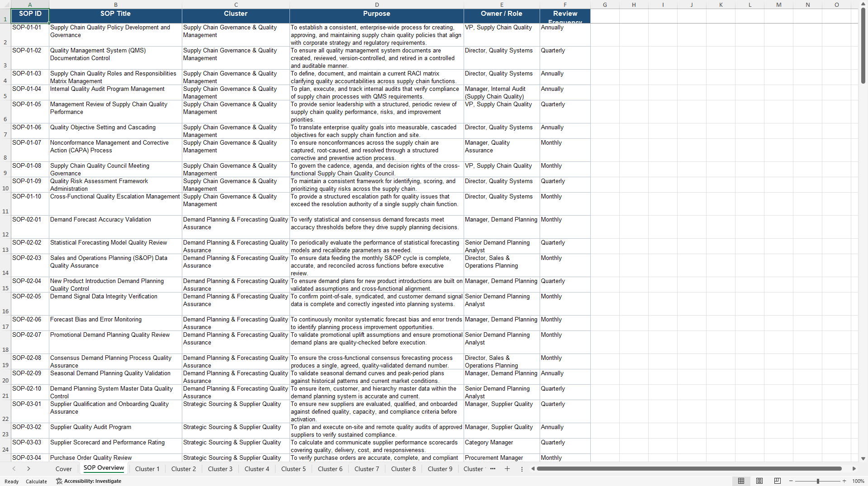868x486 pixels.
Task: Select the SOP ID header cell
Action: (x=30, y=16)
